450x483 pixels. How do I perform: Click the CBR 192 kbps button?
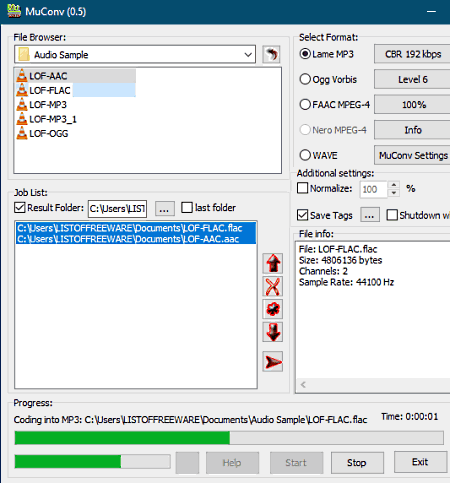413,54
